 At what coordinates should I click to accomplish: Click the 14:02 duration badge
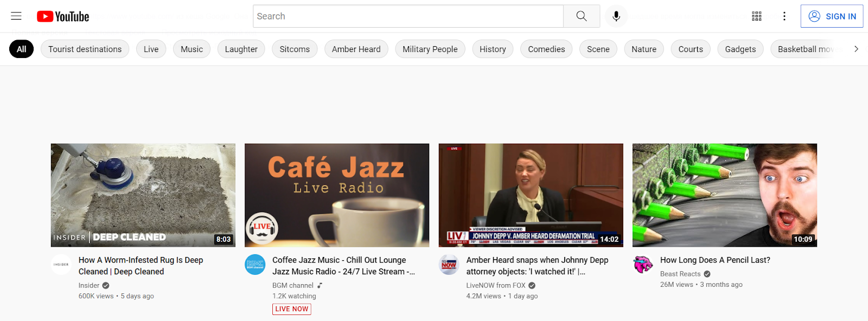[609, 239]
